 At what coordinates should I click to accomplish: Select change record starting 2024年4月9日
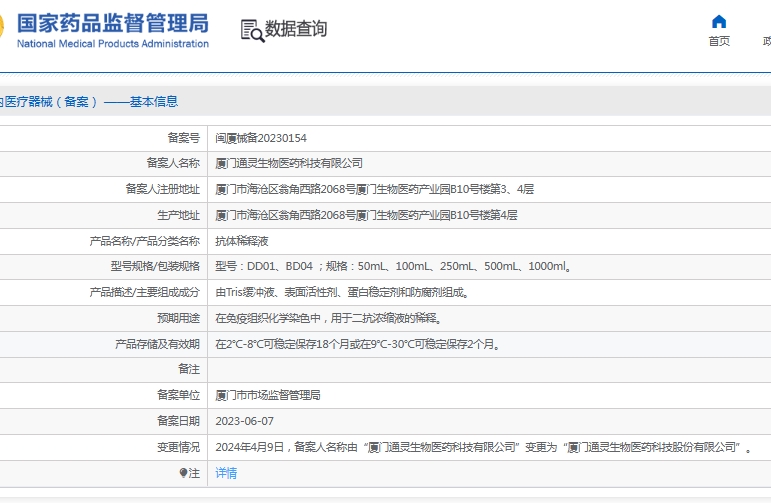(x=483, y=447)
